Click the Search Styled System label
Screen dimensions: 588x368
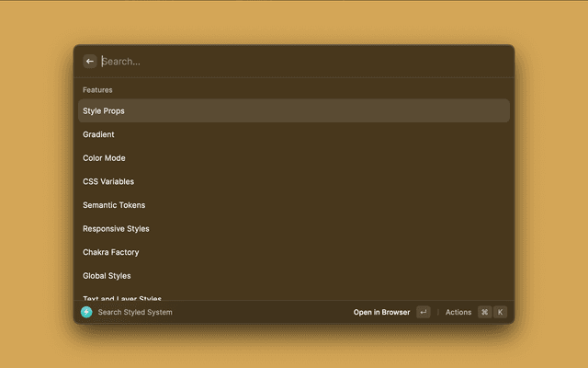coord(135,312)
